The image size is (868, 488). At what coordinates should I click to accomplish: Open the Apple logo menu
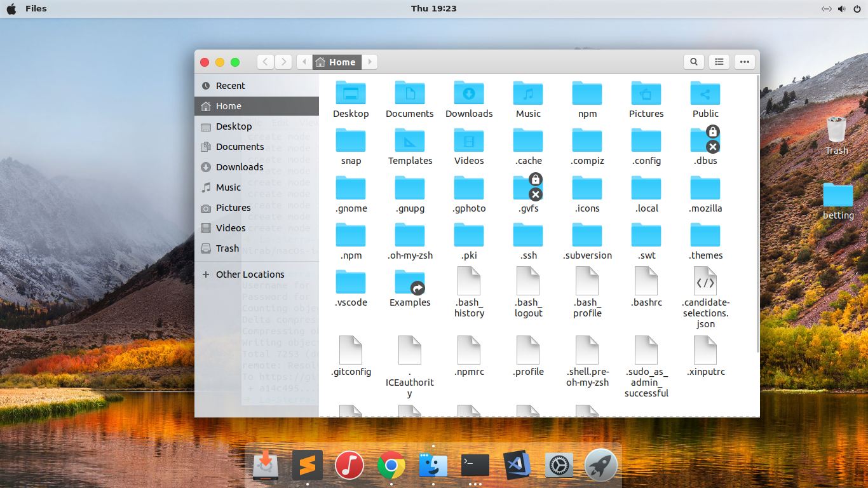[11, 8]
